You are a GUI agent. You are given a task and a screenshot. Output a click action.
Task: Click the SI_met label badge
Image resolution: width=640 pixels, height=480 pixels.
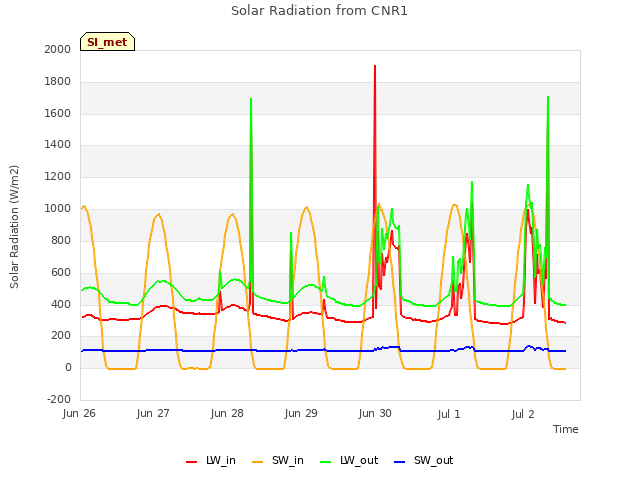coord(107,42)
